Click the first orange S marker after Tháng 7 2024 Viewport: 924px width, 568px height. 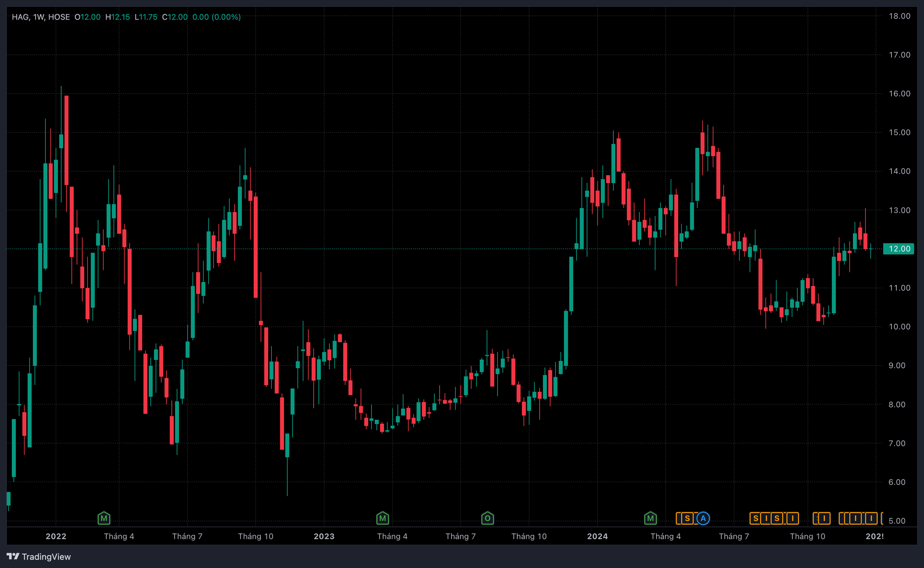[x=755, y=519]
